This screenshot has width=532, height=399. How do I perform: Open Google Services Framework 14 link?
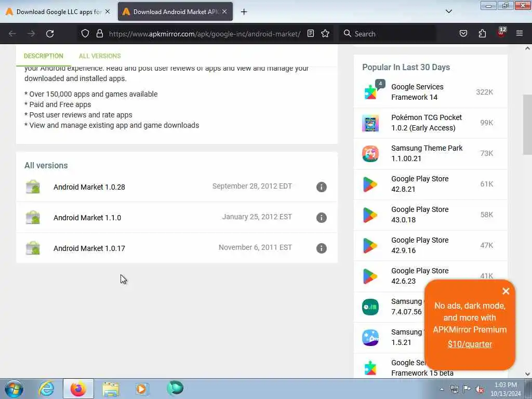417,92
